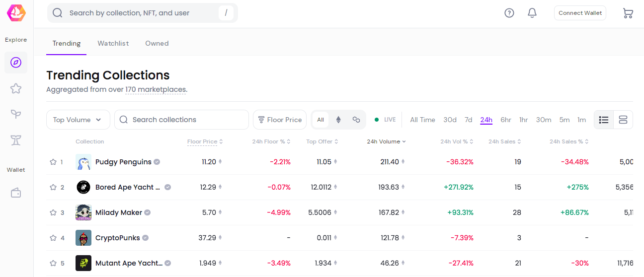Sort by 24h Sales column
644x277 pixels.
click(505, 141)
